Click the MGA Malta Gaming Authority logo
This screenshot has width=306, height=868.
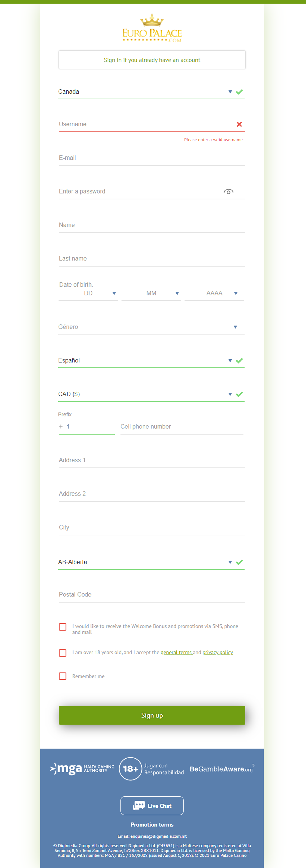(x=82, y=769)
